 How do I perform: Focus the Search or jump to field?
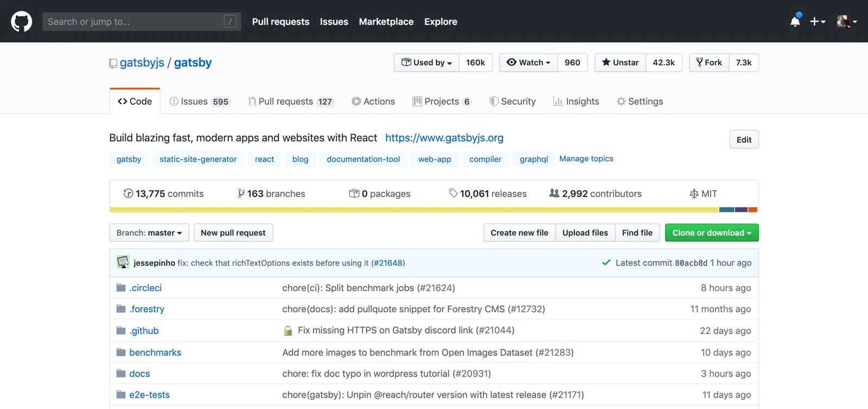coord(142,22)
